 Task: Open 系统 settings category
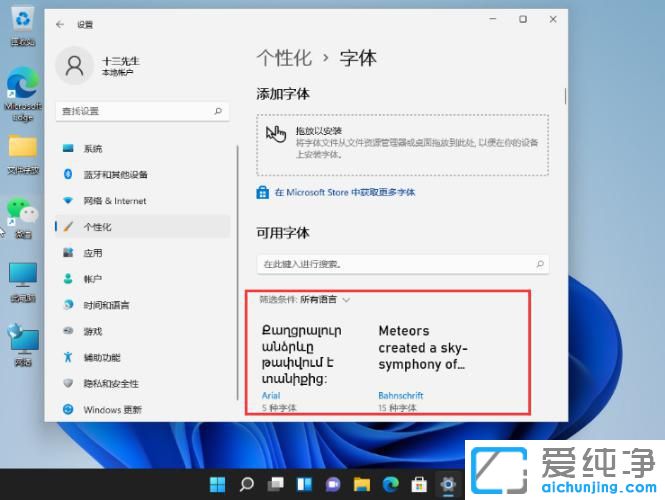142,148
